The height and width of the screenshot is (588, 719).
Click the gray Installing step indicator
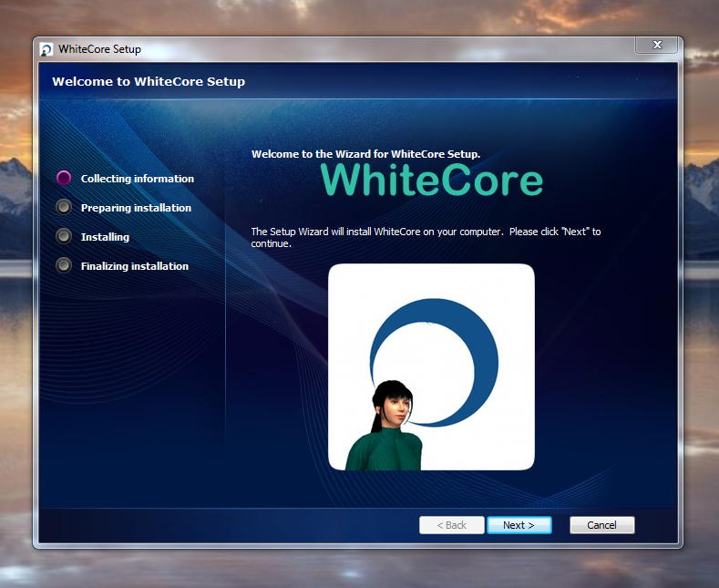coord(64,236)
